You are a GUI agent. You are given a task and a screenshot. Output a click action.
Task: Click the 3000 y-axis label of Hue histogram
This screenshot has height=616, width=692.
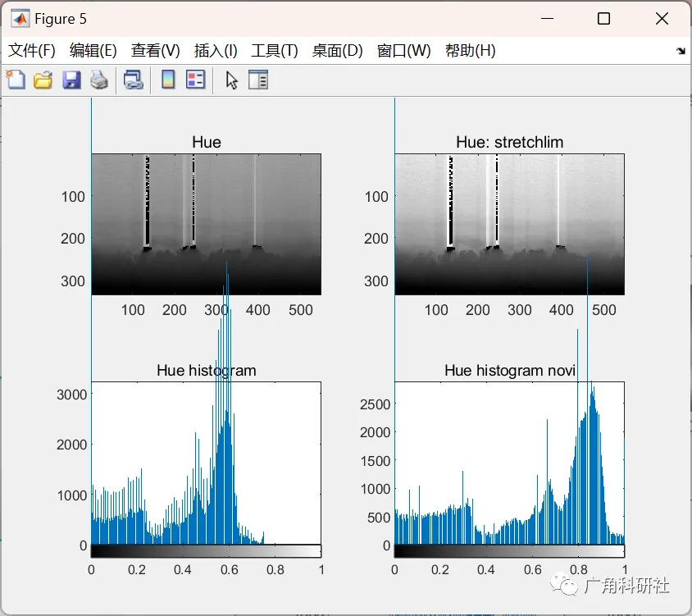(72, 395)
